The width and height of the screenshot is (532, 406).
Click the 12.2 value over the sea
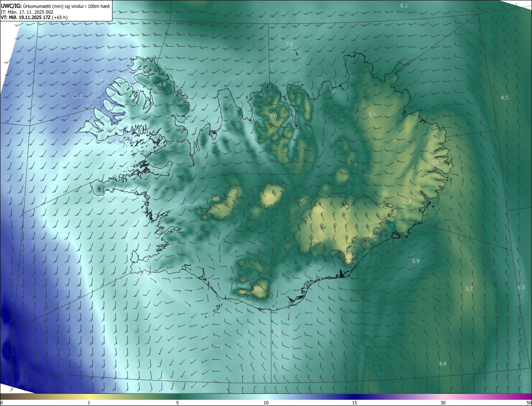(x=77, y=96)
